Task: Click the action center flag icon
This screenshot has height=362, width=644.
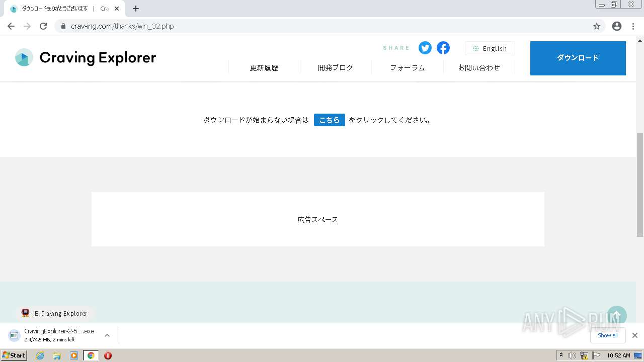Action: 596,355
